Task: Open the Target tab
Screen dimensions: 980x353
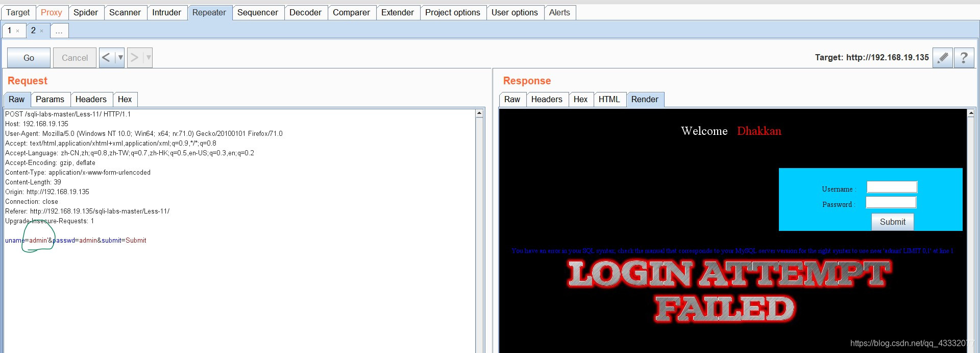Action: (18, 12)
